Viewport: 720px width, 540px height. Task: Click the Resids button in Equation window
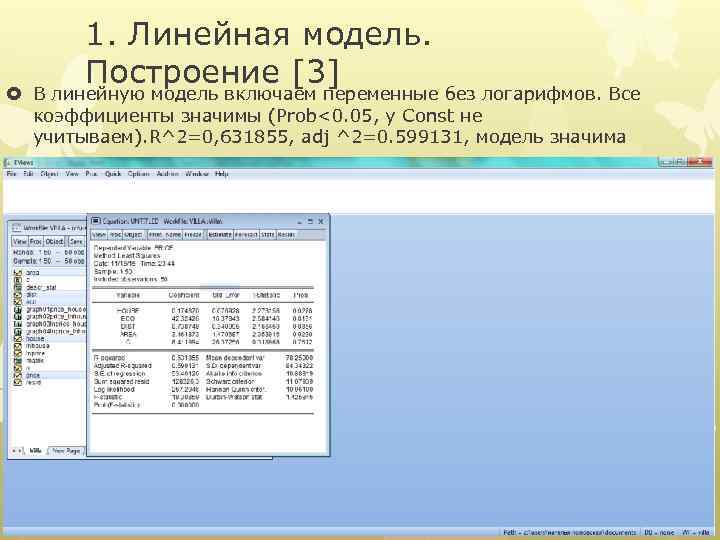click(286, 235)
